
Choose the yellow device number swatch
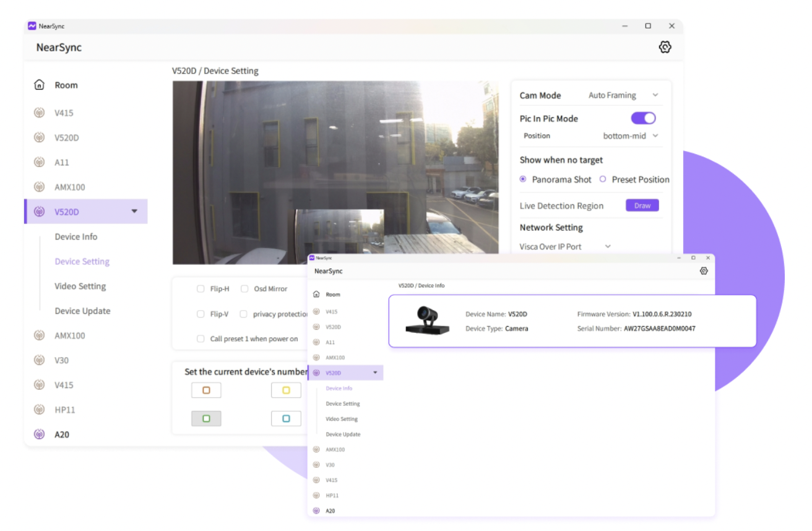[x=286, y=391]
